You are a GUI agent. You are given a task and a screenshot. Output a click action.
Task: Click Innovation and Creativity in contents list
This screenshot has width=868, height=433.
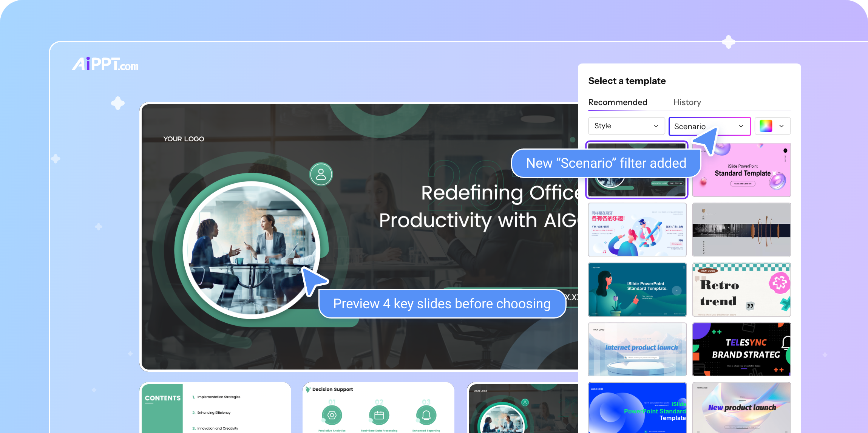pyautogui.click(x=218, y=428)
